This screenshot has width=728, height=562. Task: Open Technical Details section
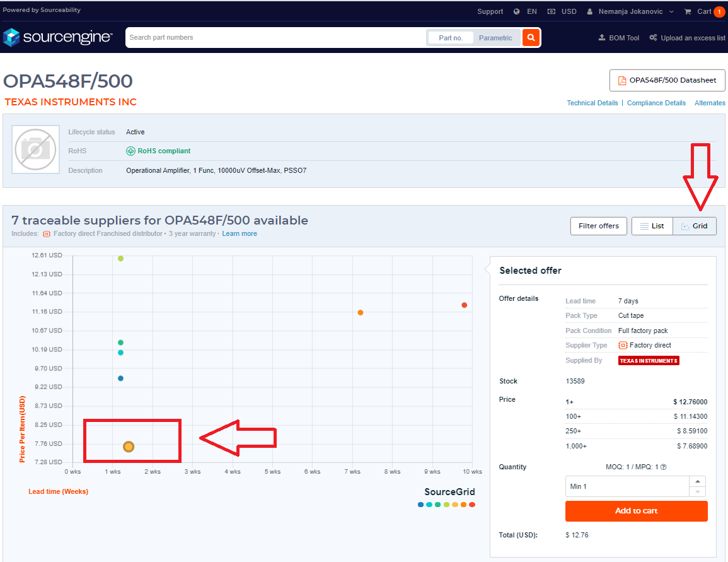(592, 103)
